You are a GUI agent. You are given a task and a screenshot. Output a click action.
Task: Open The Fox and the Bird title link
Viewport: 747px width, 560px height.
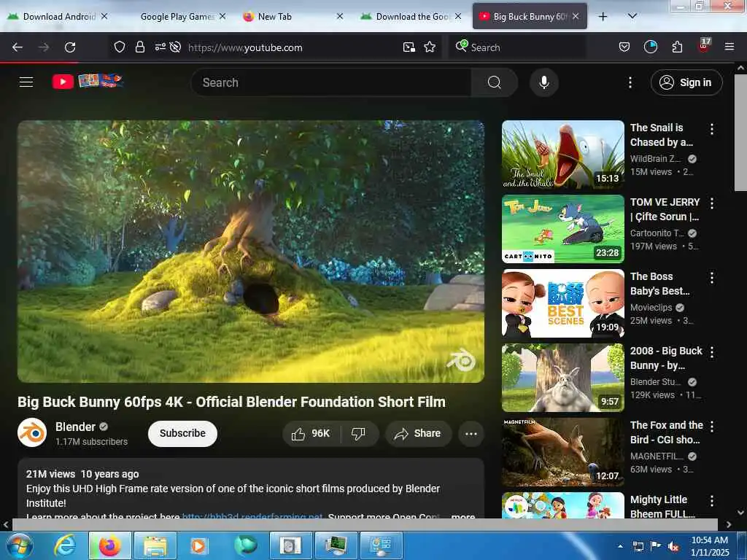[x=666, y=432]
